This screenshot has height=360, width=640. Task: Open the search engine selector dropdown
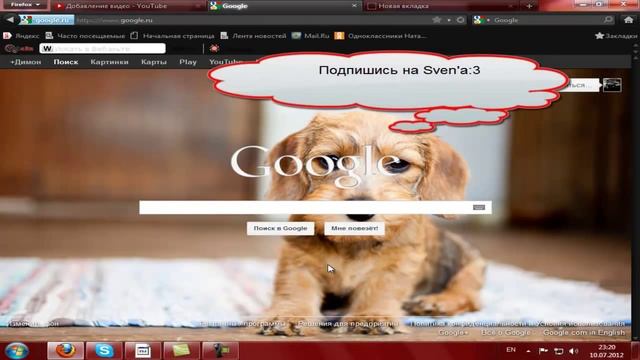point(481,20)
